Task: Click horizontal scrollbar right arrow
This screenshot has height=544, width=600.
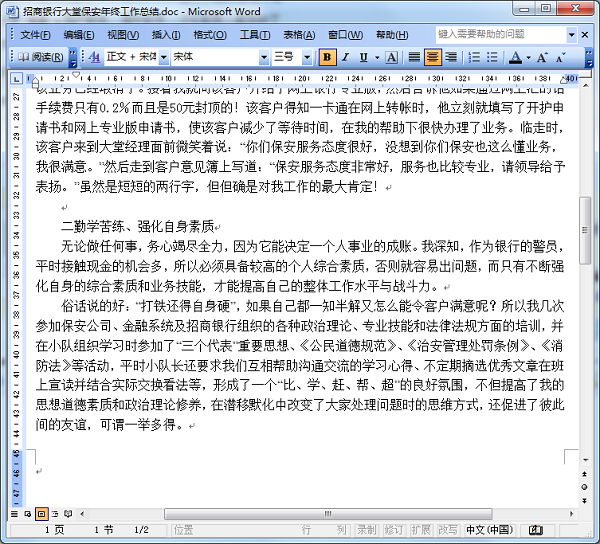Action: pos(571,514)
